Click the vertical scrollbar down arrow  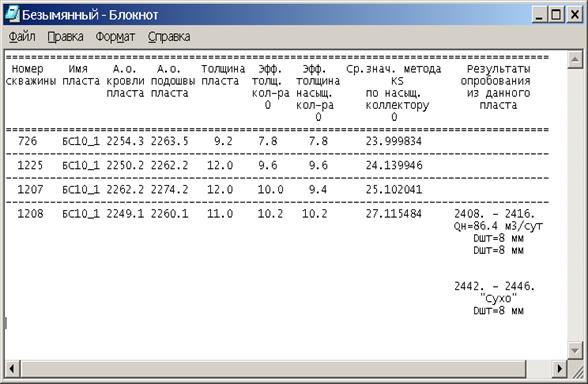pyautogui.click(x=575, y=350)
